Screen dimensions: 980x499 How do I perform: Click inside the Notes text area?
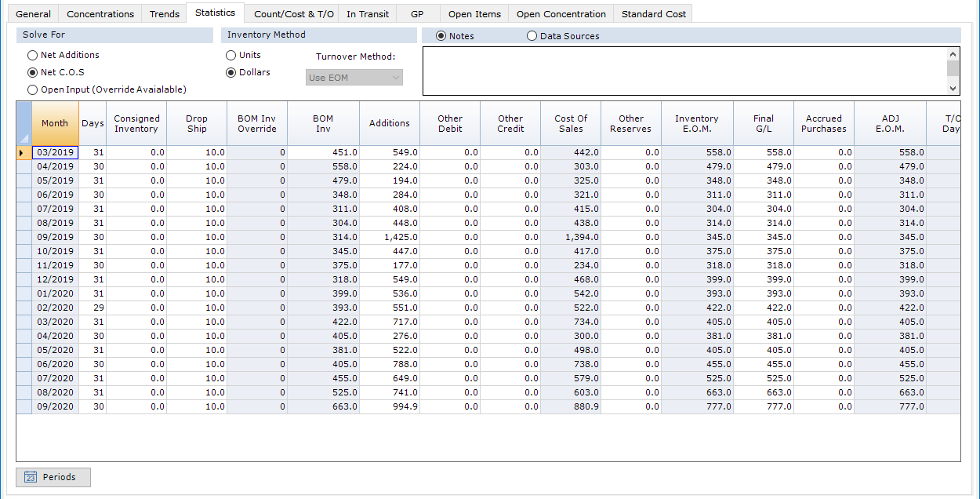690,71
